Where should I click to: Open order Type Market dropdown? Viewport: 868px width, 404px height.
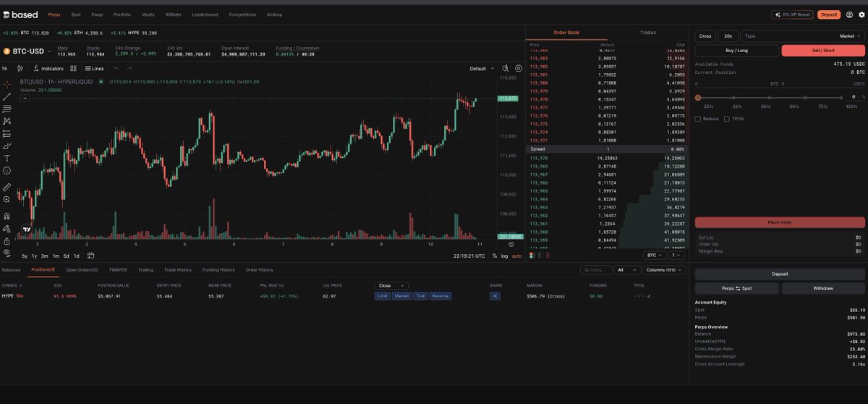coord(803,35)
